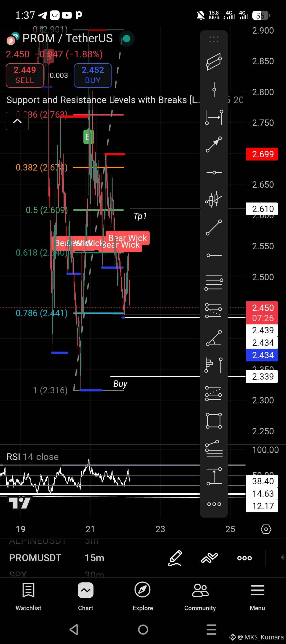
Task: Select the Trend Angle tool
Action: click(214, 338)
